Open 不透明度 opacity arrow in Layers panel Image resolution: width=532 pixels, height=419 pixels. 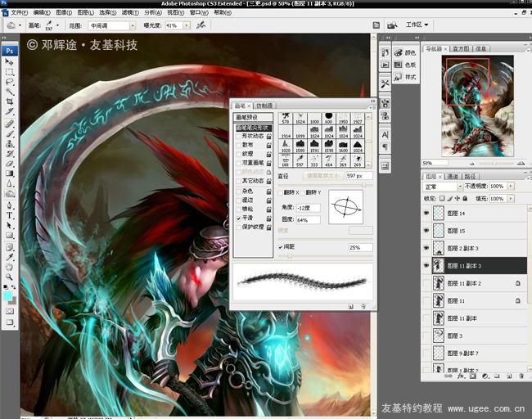point(511,187)
